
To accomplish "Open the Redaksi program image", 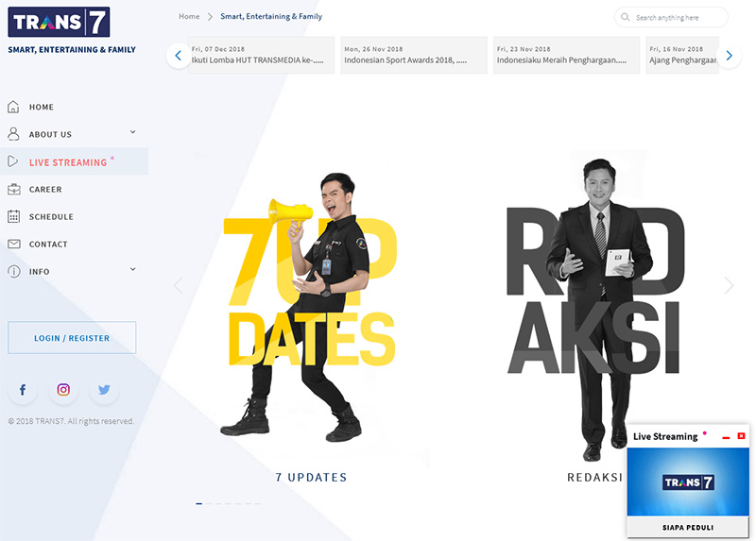I will (x=594, y=309).
